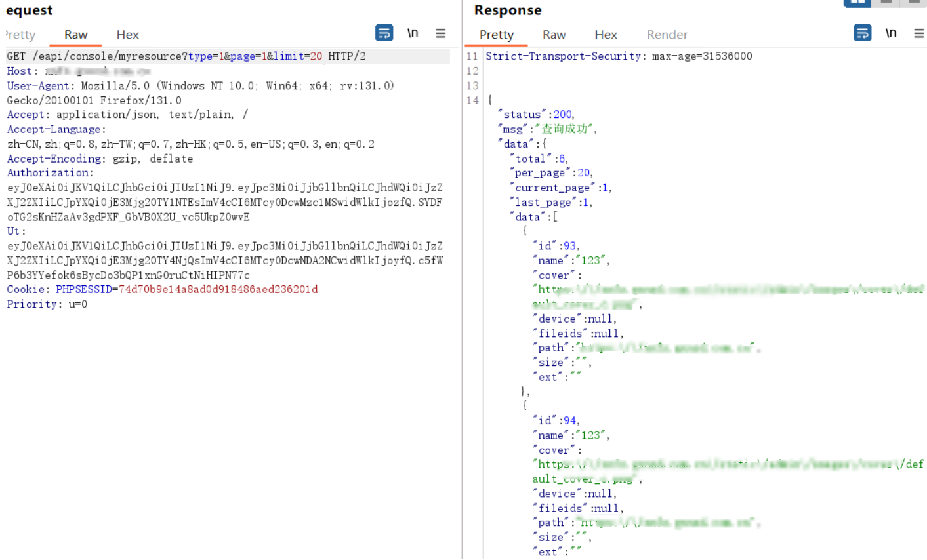Click the Cookie PHPSESSID header line
The width and height of the screenshot is (927, 560).
pos(163,289)
